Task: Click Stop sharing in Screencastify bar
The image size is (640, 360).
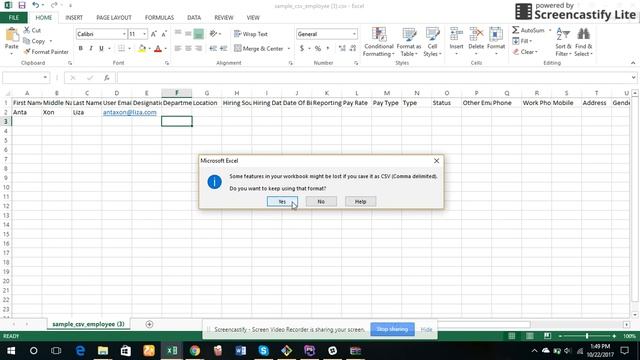Action: click(x=392, y=329)
